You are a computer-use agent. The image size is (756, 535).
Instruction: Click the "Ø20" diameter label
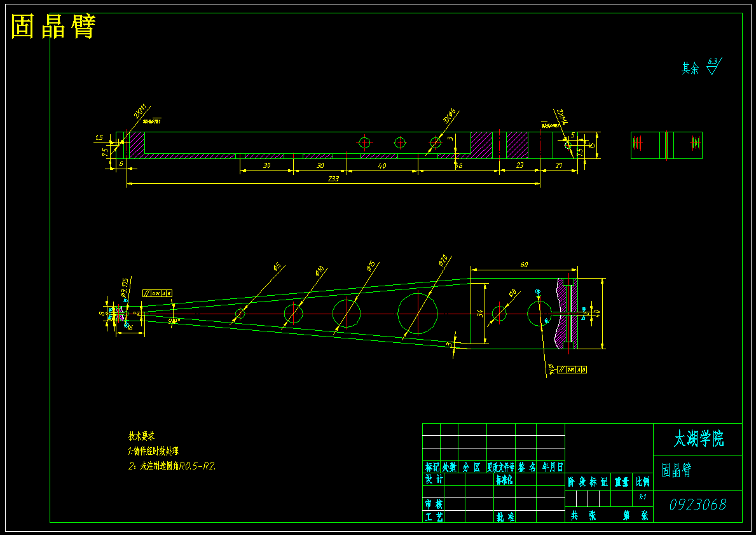[443, 261]
